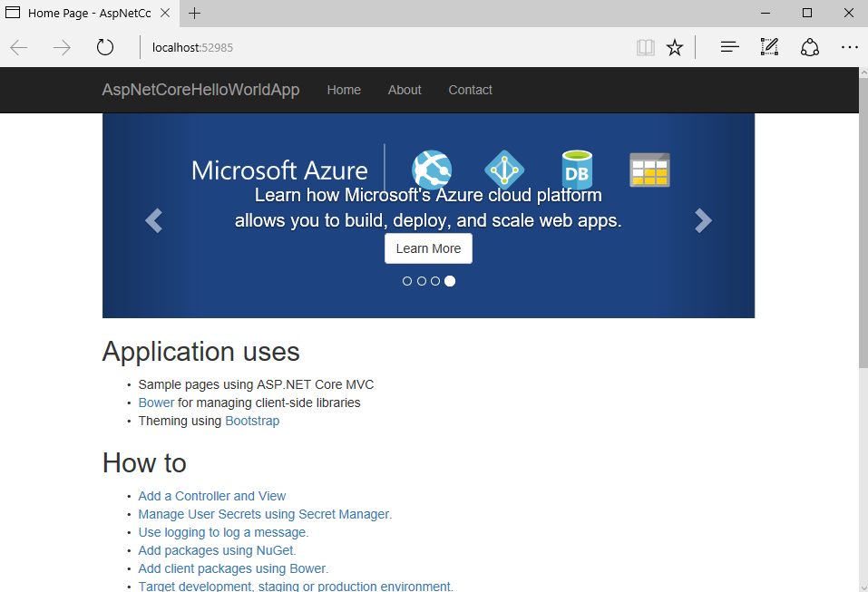The width and height of the screenshot is (868, 592).
Task: Go to previous carousel slide chevron
Action: pos(153,221)
